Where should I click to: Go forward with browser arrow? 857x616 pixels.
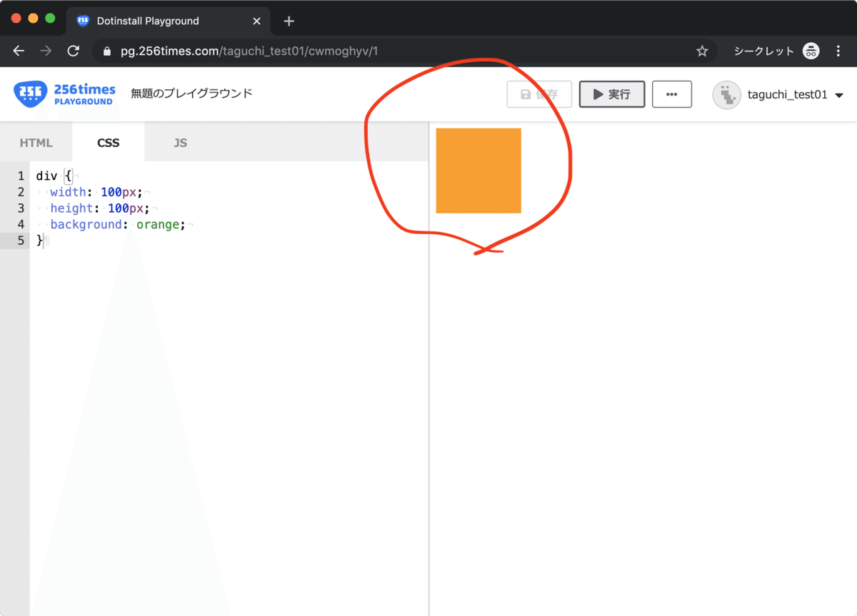46,51
